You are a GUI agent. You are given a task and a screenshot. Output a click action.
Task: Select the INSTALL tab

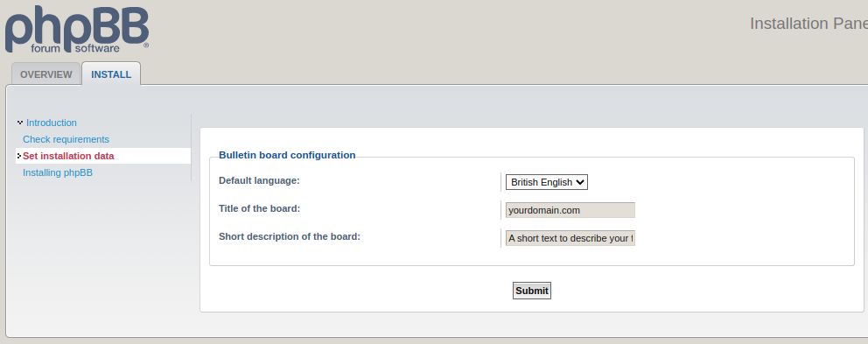[x=111, y=74]
